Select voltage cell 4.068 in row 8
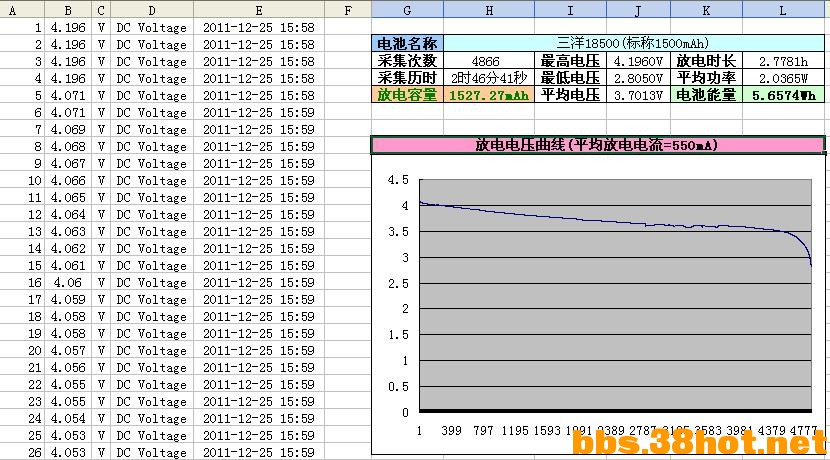The image size is (830, 460). (x=68, y=147)
